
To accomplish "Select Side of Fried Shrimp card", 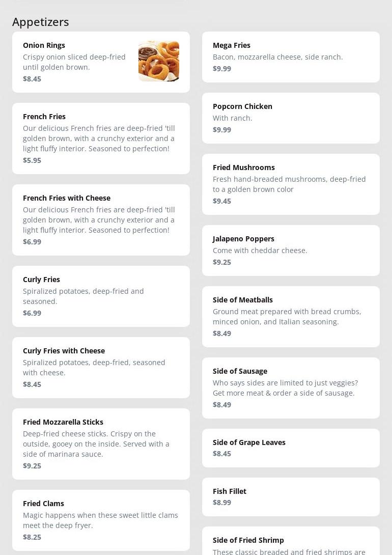I will tap(291, 541).
